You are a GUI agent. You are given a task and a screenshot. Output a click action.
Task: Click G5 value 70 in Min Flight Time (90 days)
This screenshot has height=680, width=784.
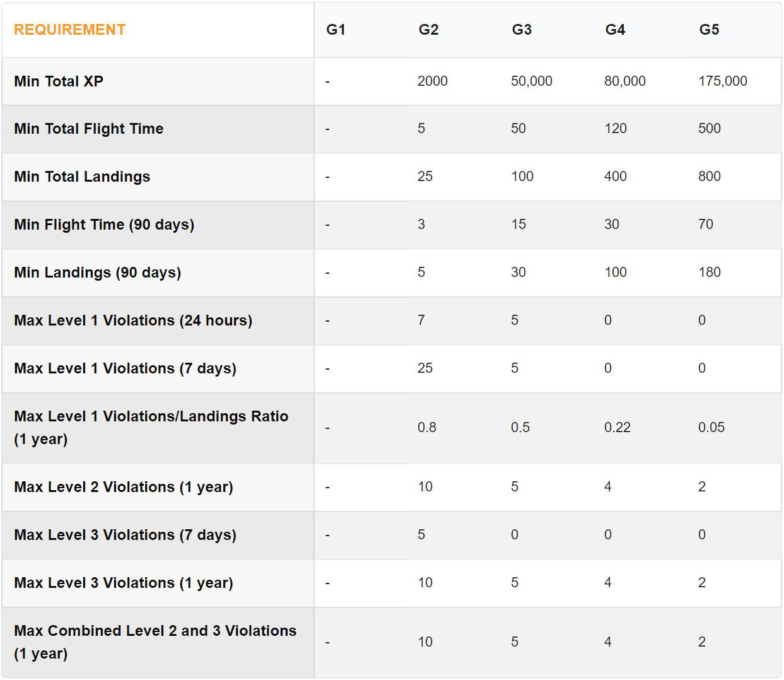tap(706, 225)
